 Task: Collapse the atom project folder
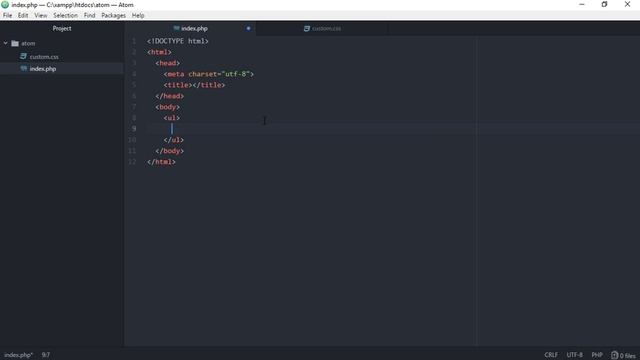click(x=6, y=43)
